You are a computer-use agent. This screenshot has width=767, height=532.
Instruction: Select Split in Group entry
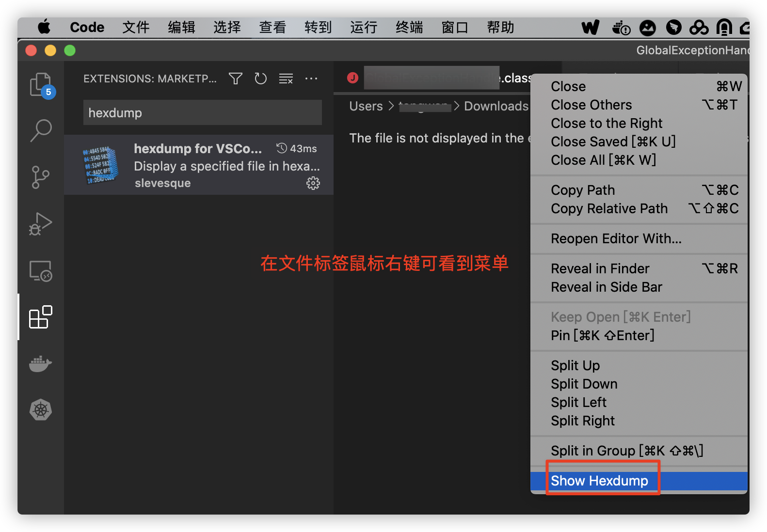[x=639, y=451]
